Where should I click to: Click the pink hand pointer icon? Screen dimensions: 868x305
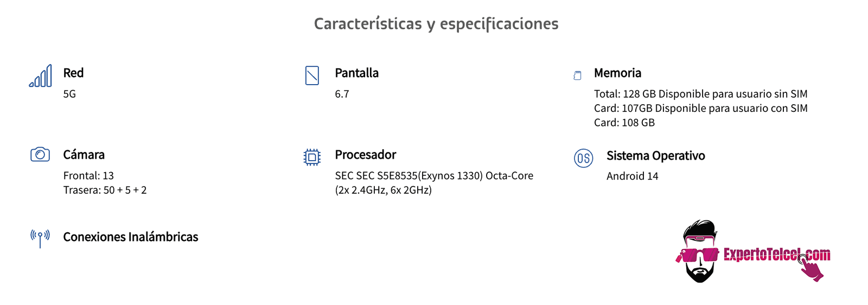[x=811, y=267]
